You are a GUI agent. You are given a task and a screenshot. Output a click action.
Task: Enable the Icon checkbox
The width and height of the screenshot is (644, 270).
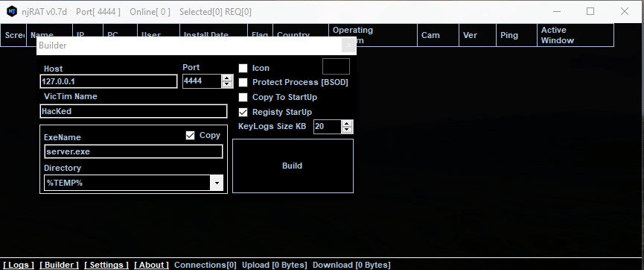pos(243,69)
